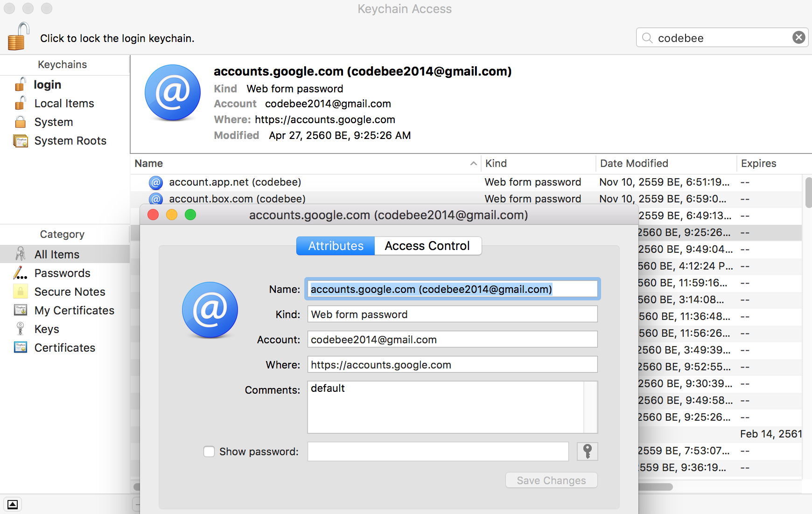The width and height of the screenshot is (812, 514).
Task: Click the blue @ icon in the attributes dialog
Action: click(x=210, y=310)
